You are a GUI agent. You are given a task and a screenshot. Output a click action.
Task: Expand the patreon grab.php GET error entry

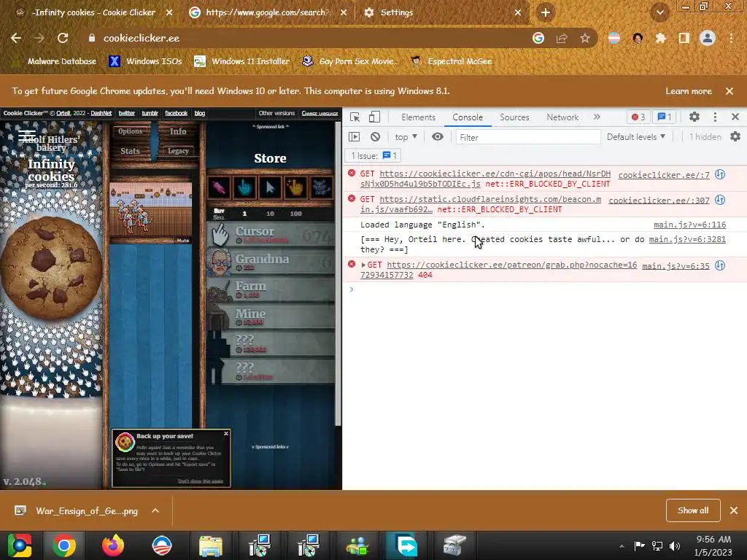pos(363,265)
